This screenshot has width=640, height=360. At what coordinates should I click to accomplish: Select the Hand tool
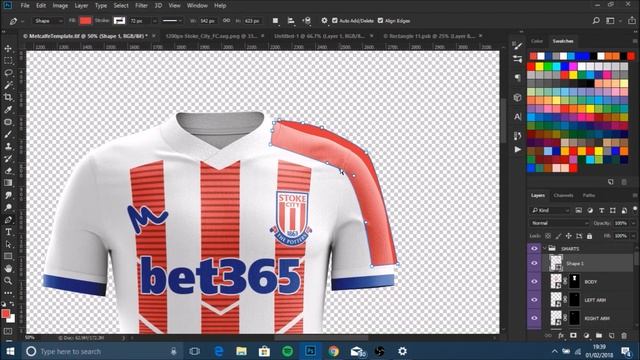(8, 269)
